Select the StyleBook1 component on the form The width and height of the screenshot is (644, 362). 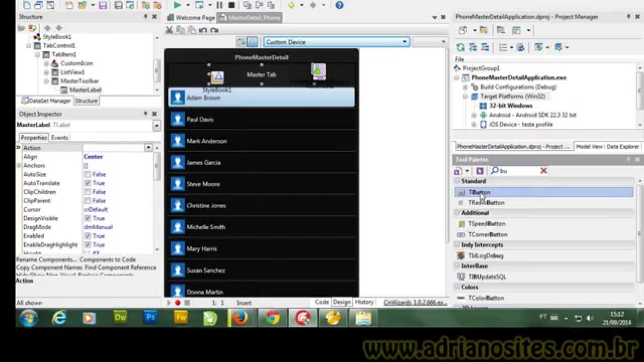pos(217,78)
